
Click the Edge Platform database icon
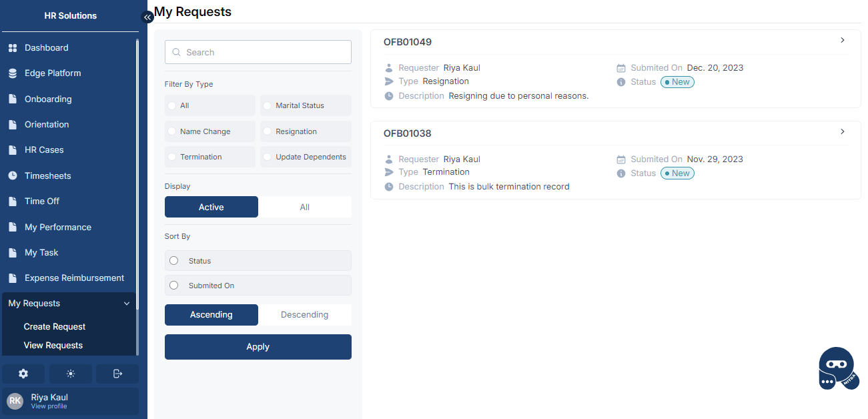(x=12, y=73)
